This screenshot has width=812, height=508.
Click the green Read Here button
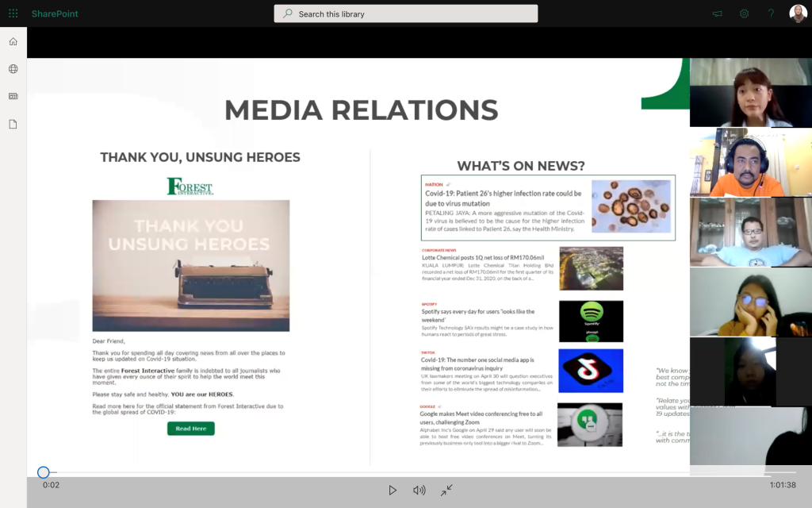(x=191, y=429)
